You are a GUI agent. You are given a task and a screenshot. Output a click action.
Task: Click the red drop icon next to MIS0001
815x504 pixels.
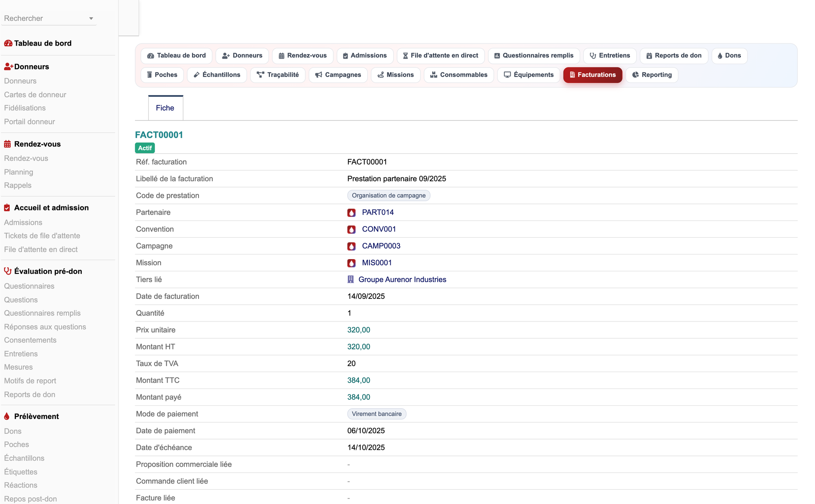351,263
